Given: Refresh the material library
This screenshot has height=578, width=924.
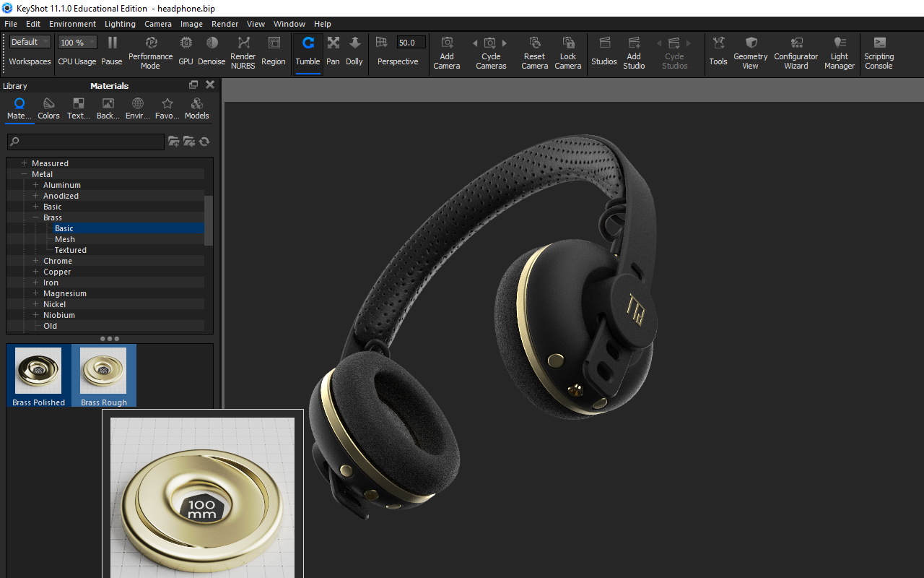Looking at the screenshot, I should (x=205, y=142).
